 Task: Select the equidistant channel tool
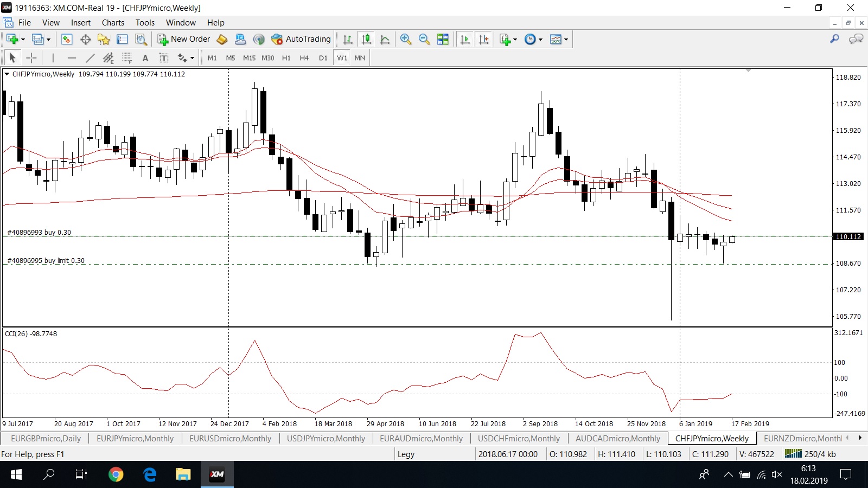(x=108, y=57)
